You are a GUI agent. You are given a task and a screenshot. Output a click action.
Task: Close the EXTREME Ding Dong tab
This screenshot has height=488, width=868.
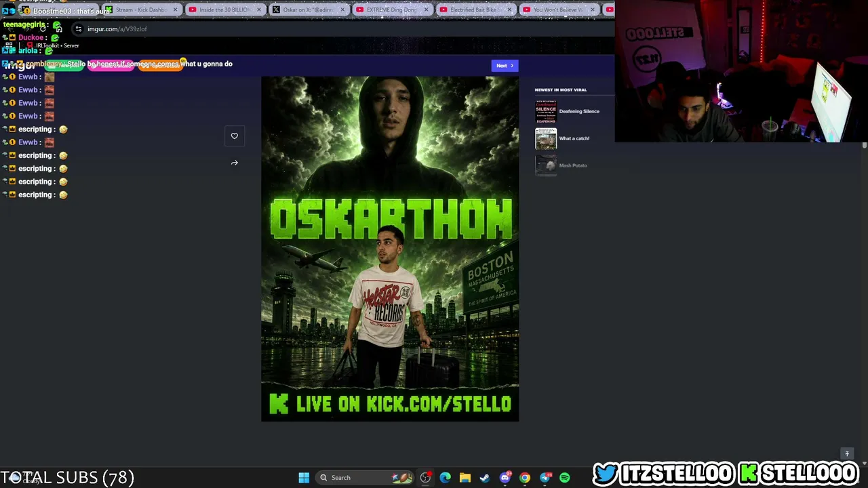click(427, 9)
